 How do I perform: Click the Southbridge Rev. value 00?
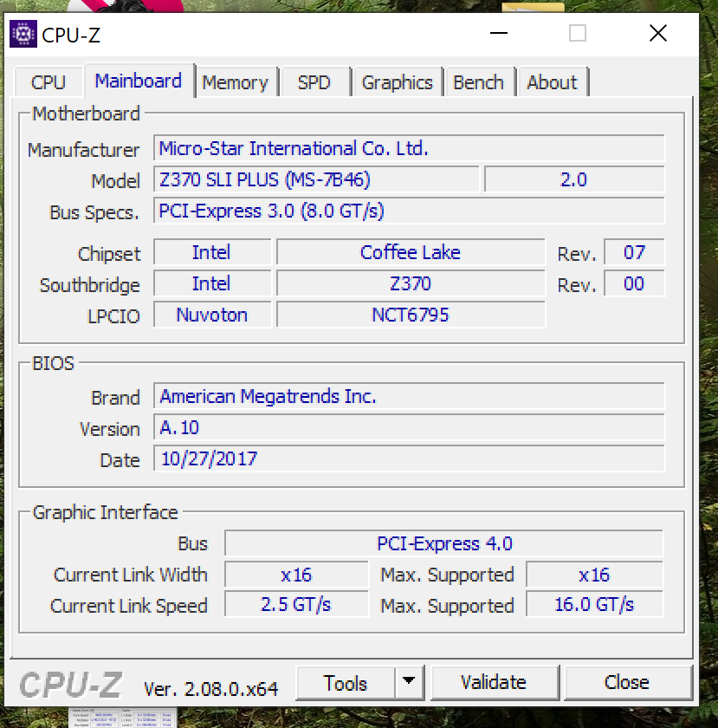tap(634, 283)
